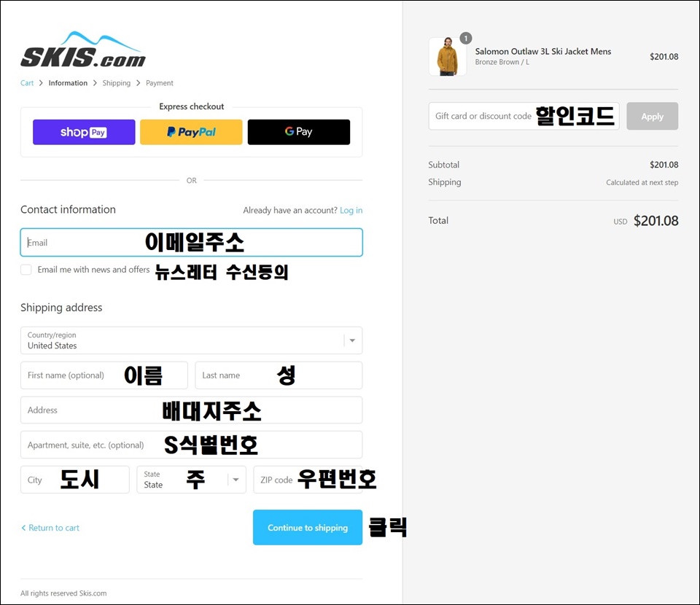The height and width of the screenshot is (605, 700).
Task: Go back to Cart breadcrumb
Action: (x=27, y=83)
